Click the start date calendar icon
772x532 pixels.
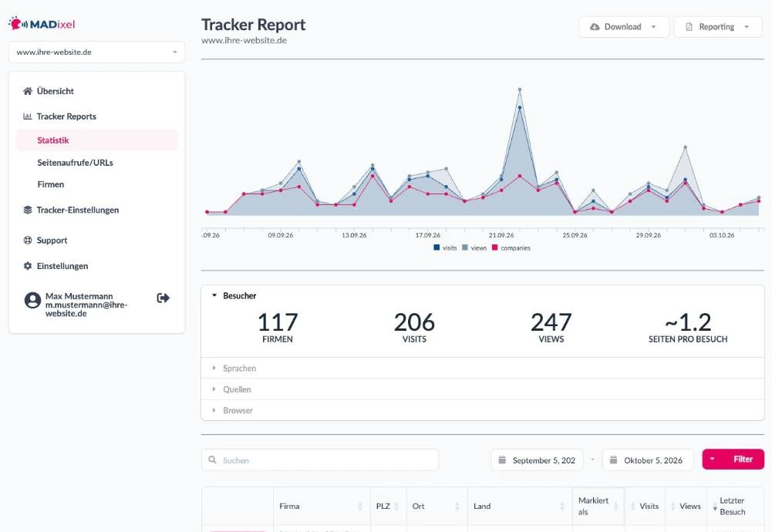click(x=502, y=460)
